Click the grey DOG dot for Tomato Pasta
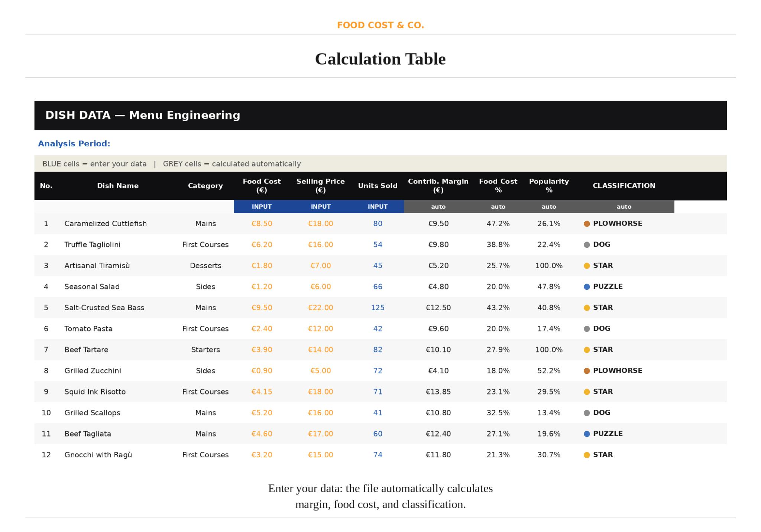761x532 pixels. [587, 329]
